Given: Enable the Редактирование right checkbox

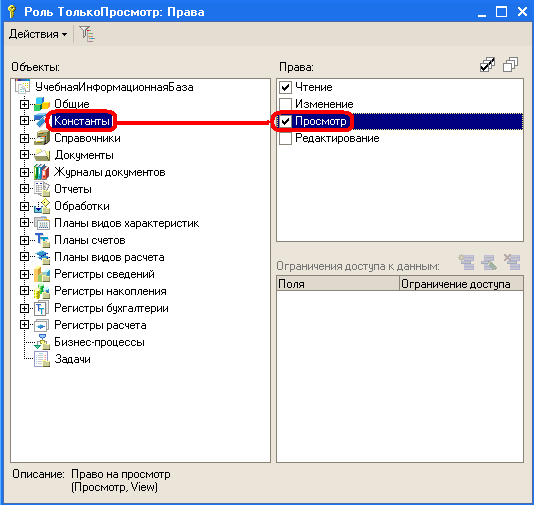Looking at the screenshot, I should (285, 138).
